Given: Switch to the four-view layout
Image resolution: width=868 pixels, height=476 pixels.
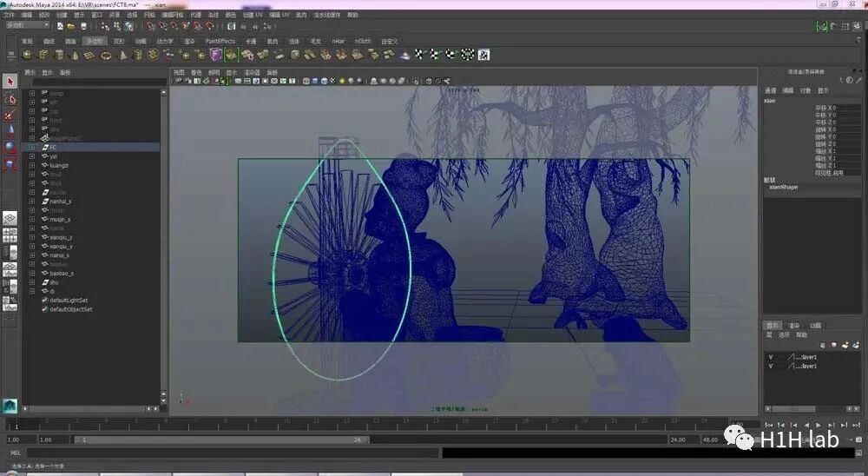Looking at the screenshot, I should pyautogui.click(x=10, y=235).
